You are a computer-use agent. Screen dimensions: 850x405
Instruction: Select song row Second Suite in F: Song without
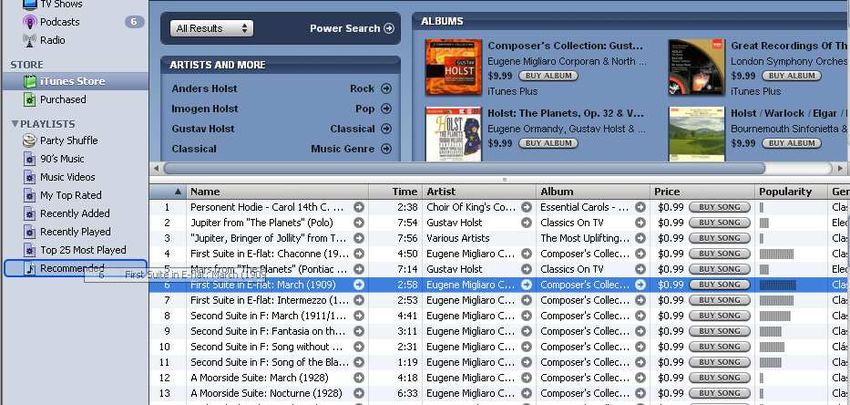[x=499, y=346]
